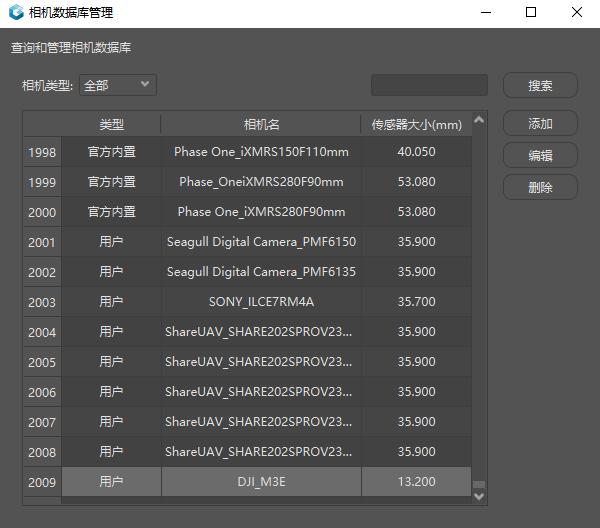600x528 pixels.
Task: Click sensor size 35.900 in row 2004
Action: pyautogui.click(x=416, y=332)
